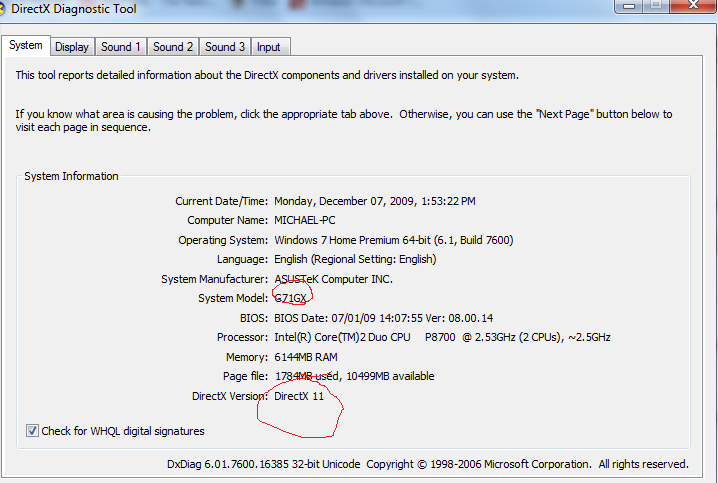This screenshot has width=718, height=483.
Task: Click the BIOS Date value text
Action: point(383,318)
